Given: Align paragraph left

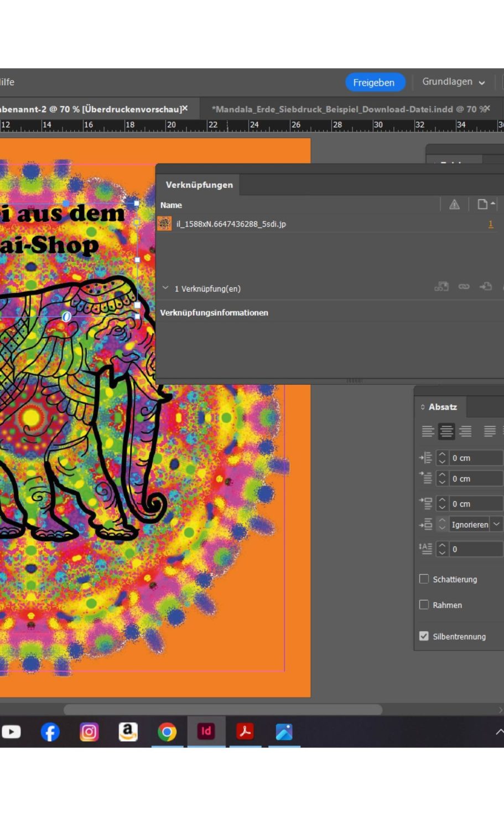Looking at the screenshot, I should 428,431.
